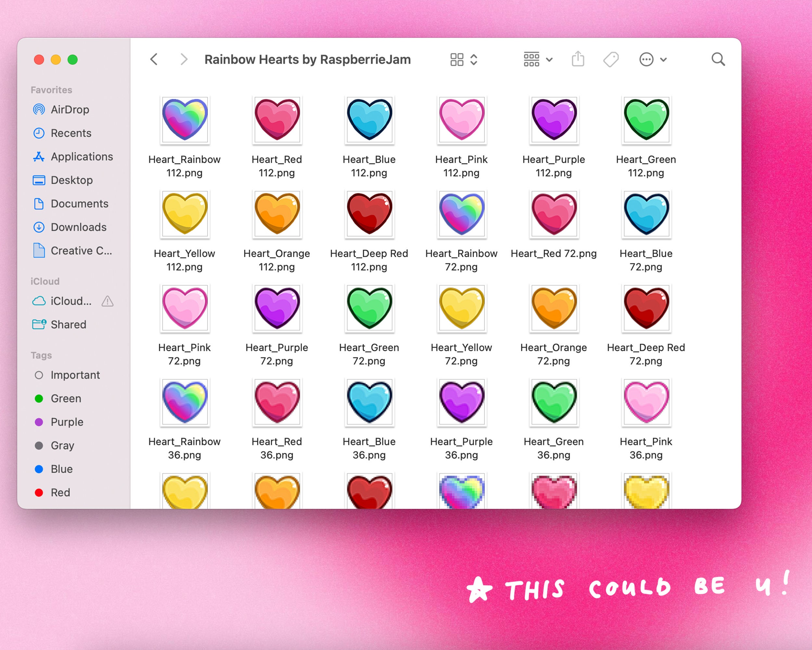Open the Tags icon in the toolbar
This screenshot has height=650, width=812.
click(x=611, y=59)
